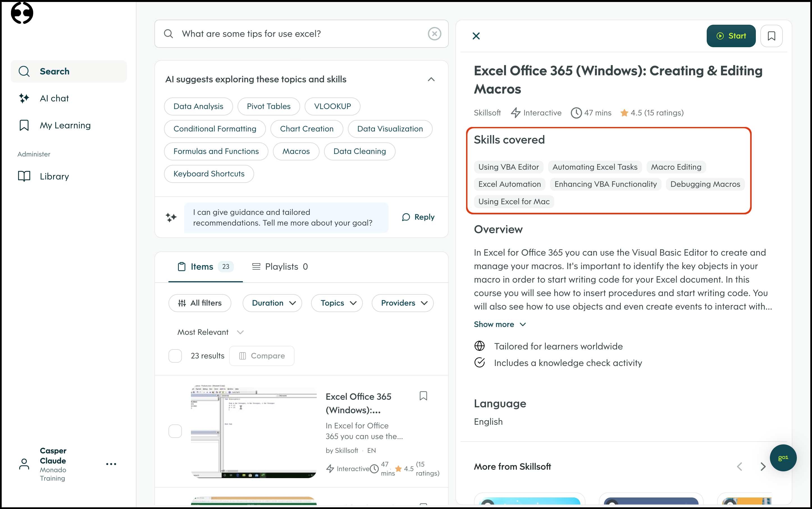This screenshot has width=812, height=509.
Task: Select the Formulas and Functions chip
Action: click(x=216, y=151)
